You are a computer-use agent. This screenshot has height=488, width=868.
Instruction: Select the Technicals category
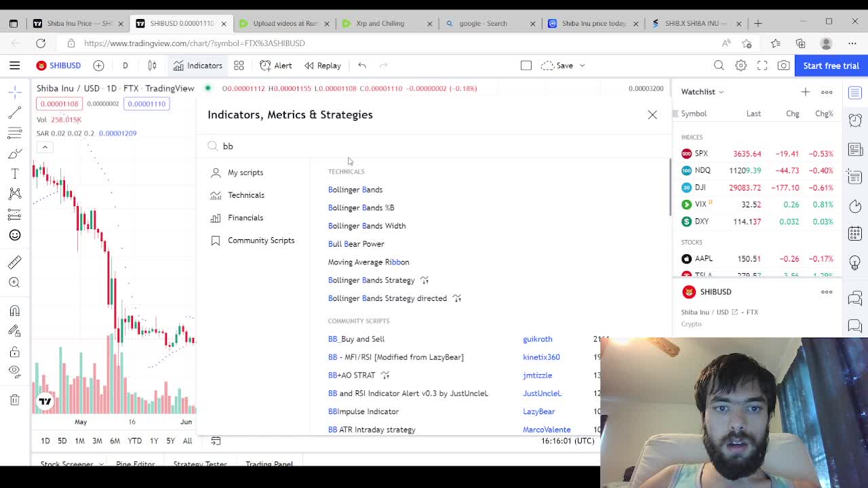coord(245,195)
